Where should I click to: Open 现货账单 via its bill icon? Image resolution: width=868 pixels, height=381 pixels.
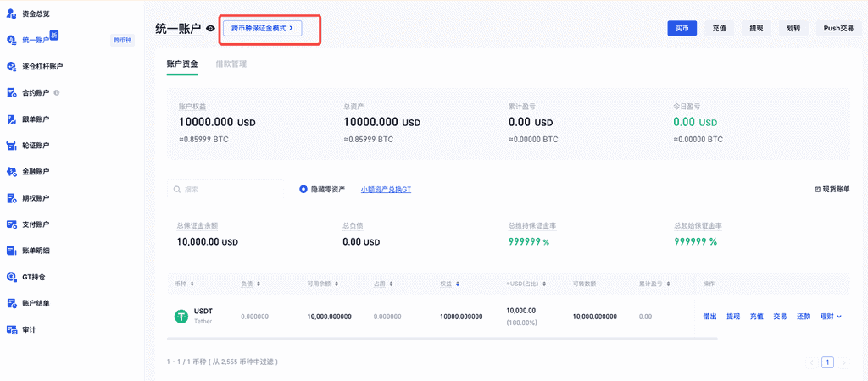tap(817, 189)
